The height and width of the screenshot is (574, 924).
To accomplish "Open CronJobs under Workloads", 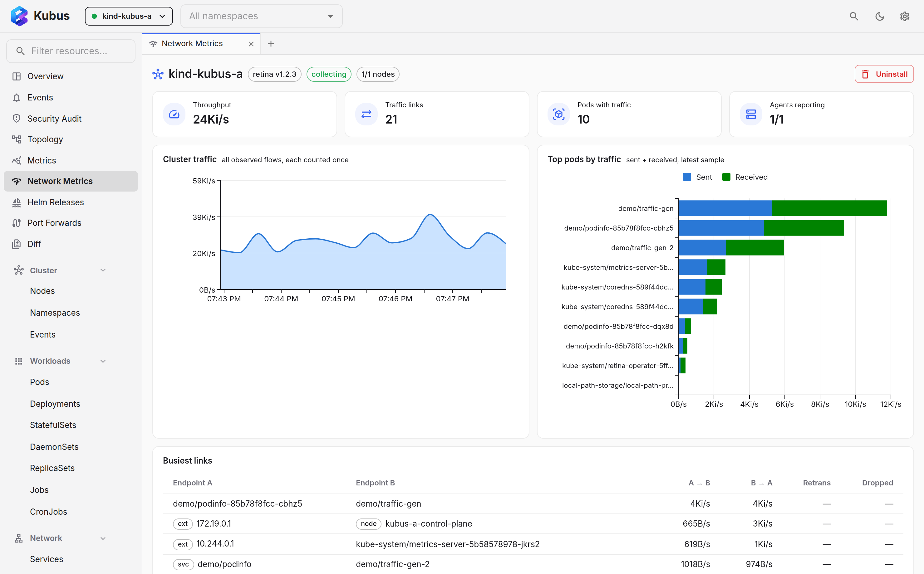I will tap(49, 512).
